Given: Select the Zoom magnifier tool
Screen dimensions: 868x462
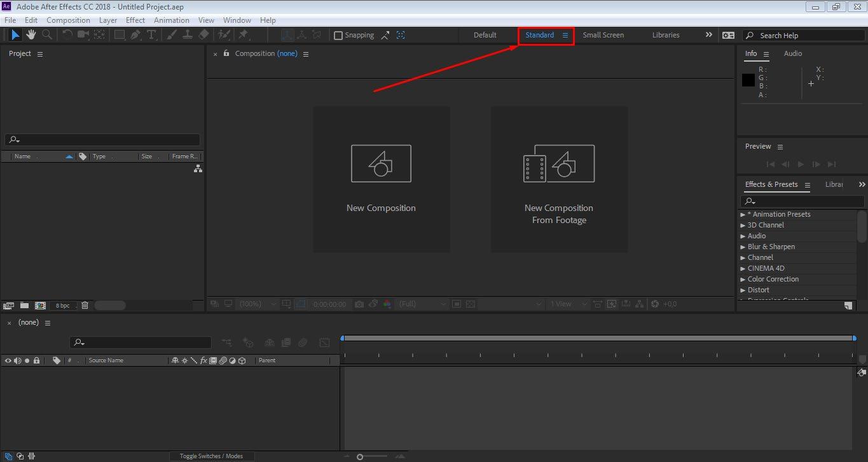Looking at the screenshot, I should (46, 35).
